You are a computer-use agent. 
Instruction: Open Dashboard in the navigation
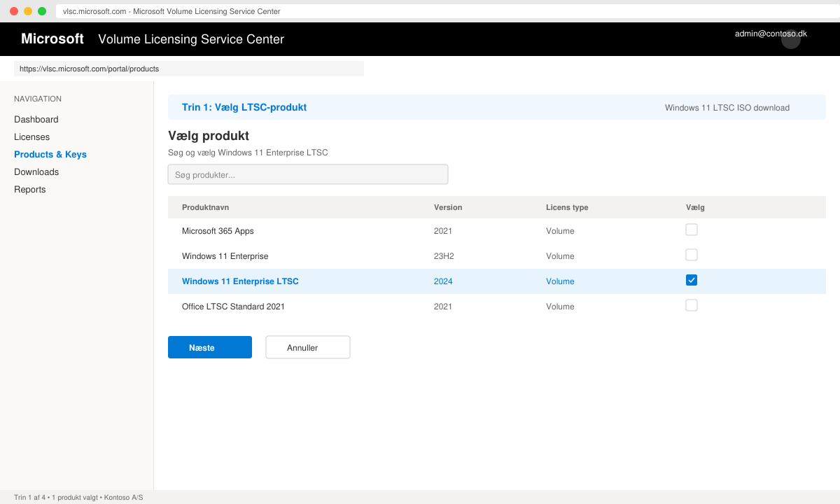36,120
